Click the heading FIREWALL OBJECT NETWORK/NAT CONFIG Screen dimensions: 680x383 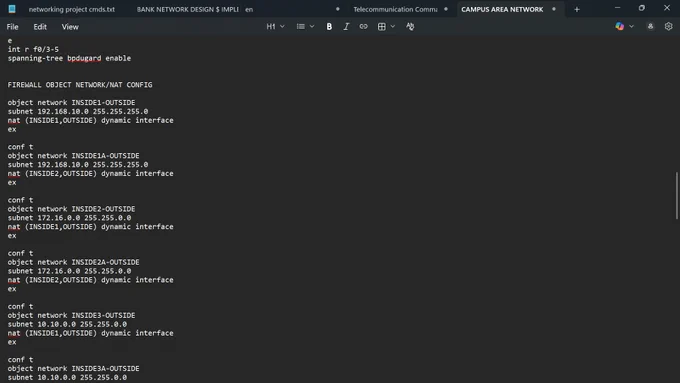click(80, 85)
